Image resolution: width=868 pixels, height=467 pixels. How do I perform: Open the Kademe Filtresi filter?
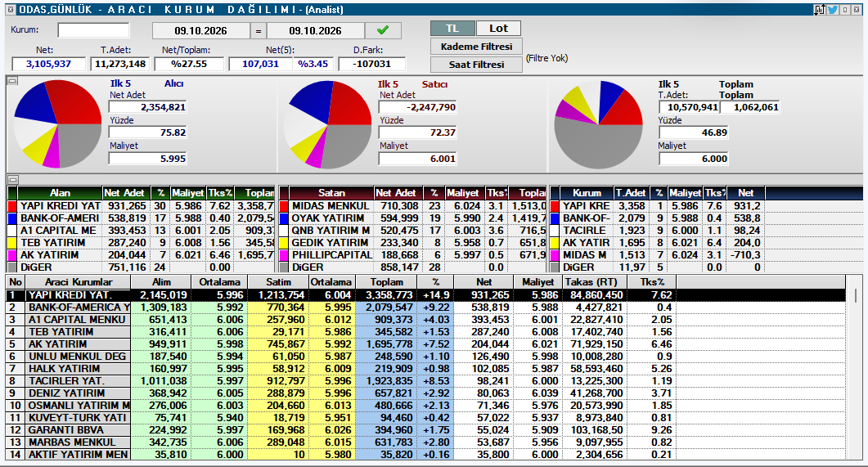[476, 47]
